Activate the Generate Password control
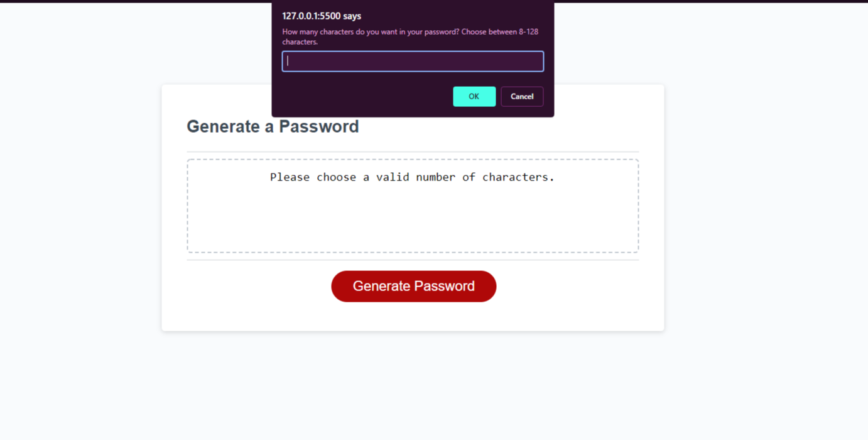The width and height of the screenshot is (868, 440). [x=413, y=286]
